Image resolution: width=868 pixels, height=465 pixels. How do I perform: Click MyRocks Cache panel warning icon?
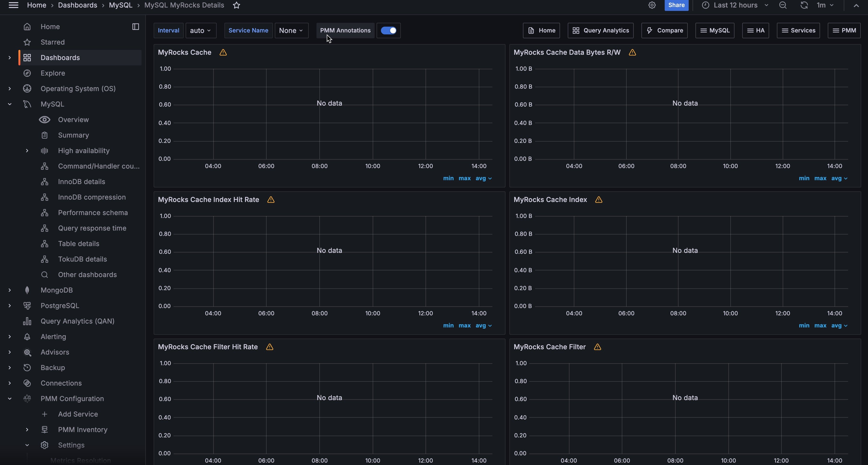tap(223, 53)
